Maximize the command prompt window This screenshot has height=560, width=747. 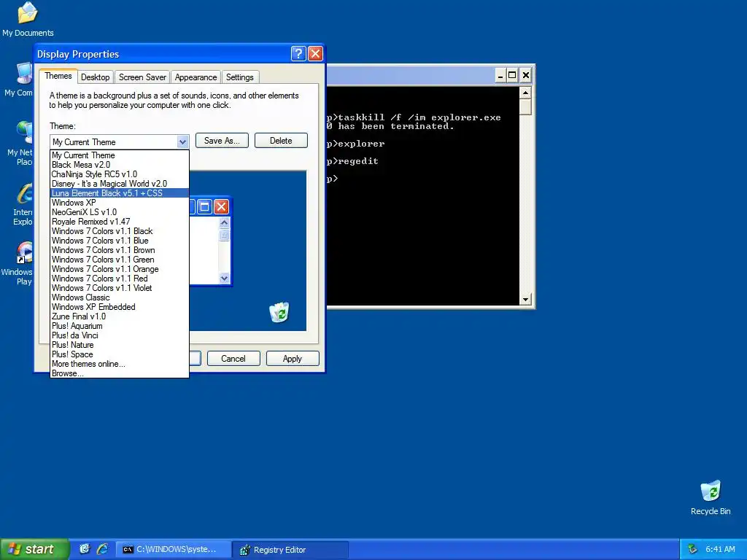coord(512,75)
